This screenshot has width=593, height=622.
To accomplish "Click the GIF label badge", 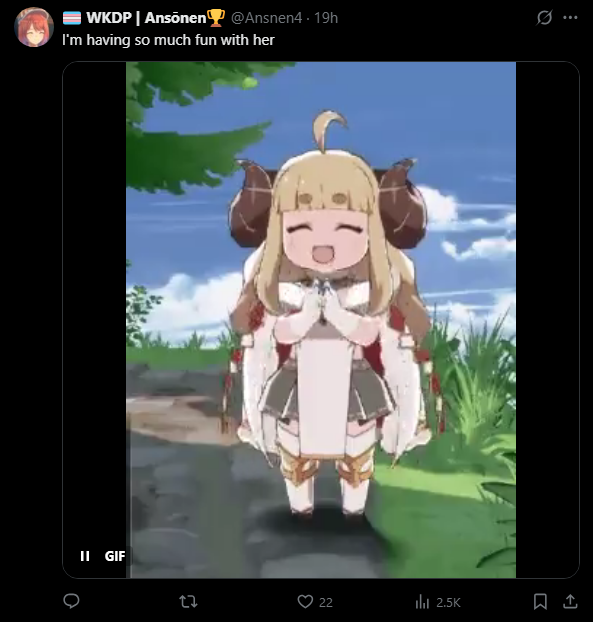I will point(115,556).
